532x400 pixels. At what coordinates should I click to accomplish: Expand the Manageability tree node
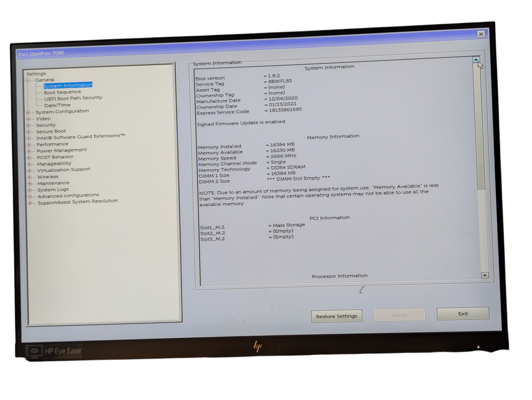[29, 164]
